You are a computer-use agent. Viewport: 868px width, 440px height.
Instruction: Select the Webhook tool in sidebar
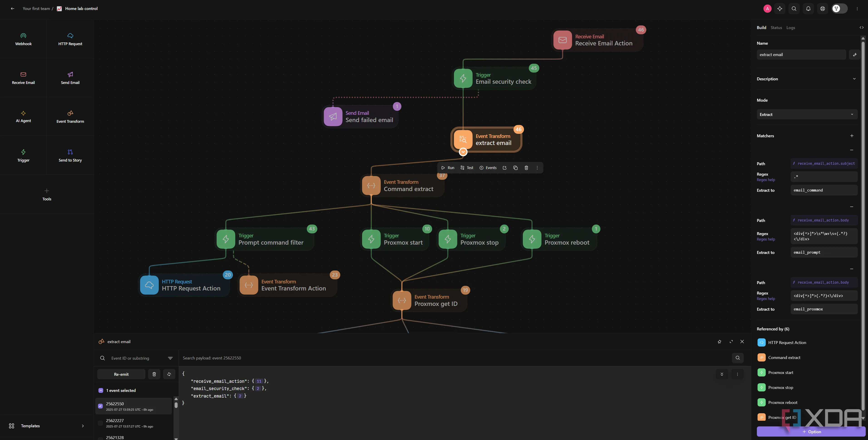tap(23, 39)
